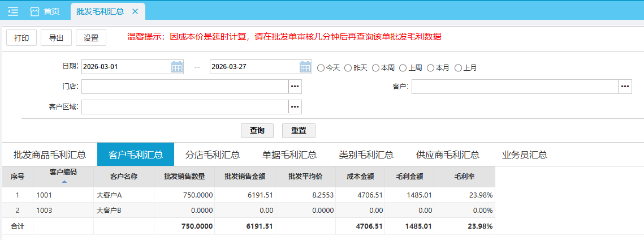Switch to 供应商毛利汇总 tab

click(447, 155)
